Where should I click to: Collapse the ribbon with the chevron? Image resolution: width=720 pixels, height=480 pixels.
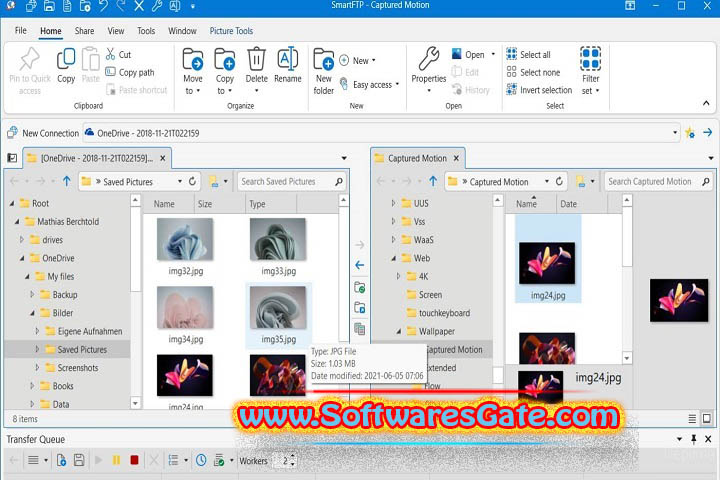click(706, 103)
